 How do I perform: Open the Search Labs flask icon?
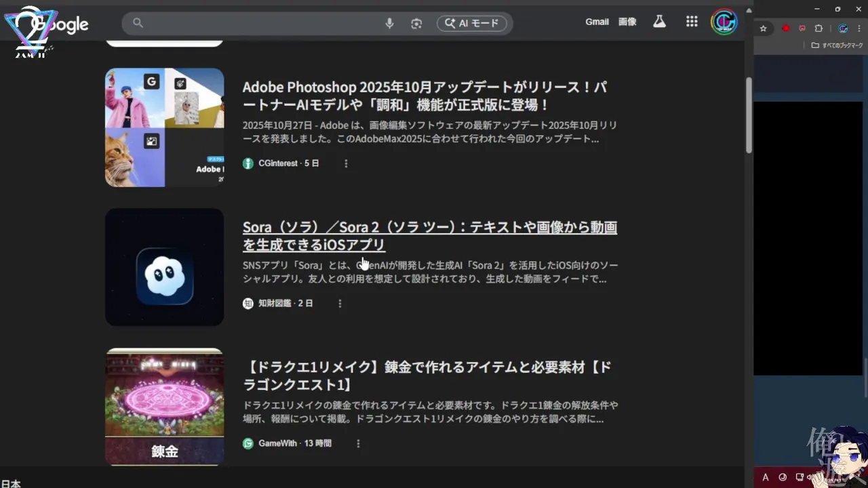(x=659, y=22)
